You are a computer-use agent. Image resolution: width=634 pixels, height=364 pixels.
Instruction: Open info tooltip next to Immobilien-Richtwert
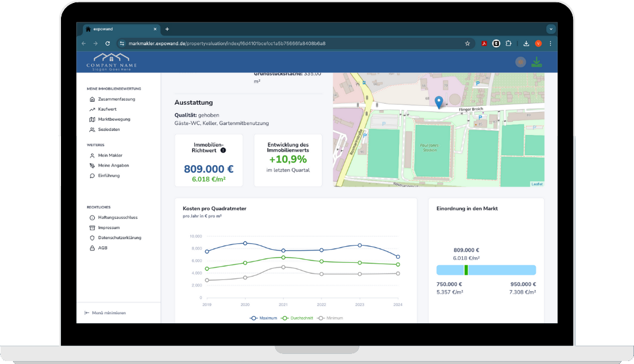[223, 150]
